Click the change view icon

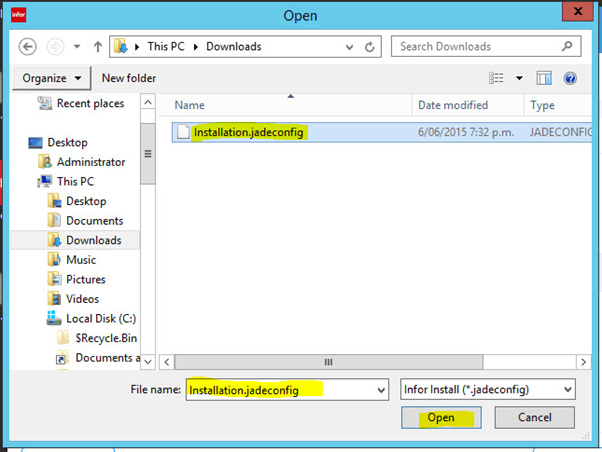pos(497,78)
